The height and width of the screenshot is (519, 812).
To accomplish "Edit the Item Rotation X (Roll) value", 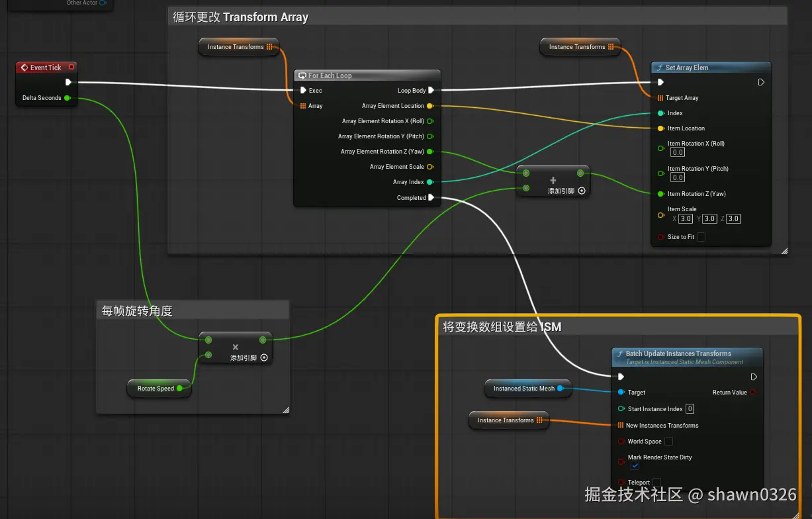I will coord(678,152).
